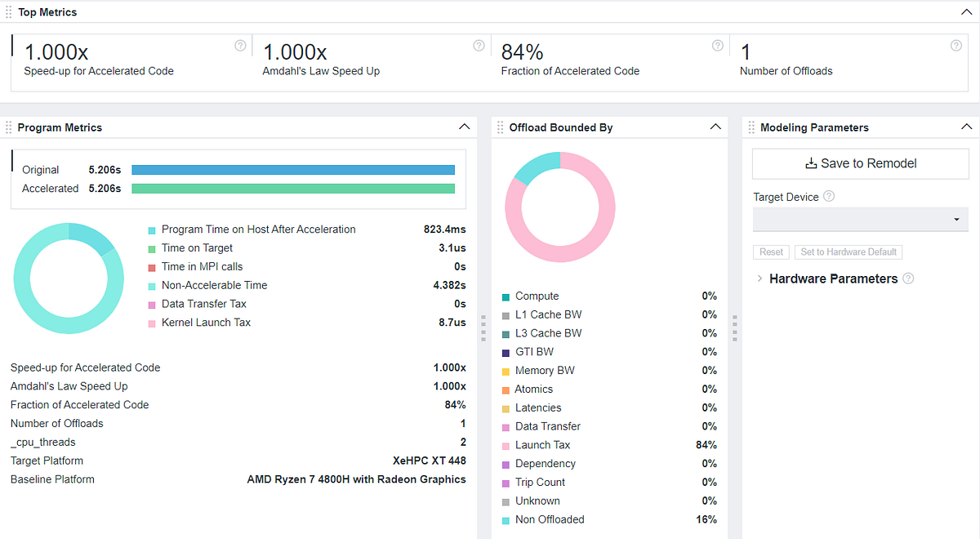Click drag handle of Offload Bounded By panel
This screenshot has height=539, width=980.
[x=501, y=127]
